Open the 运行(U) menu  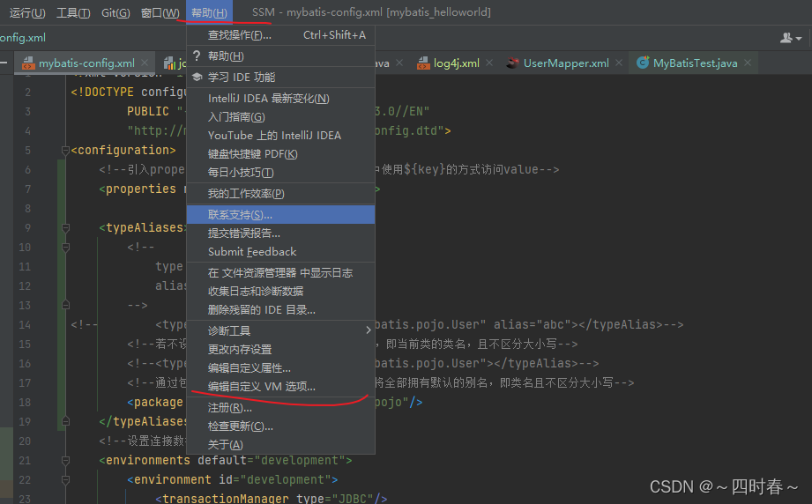(27, 12)
